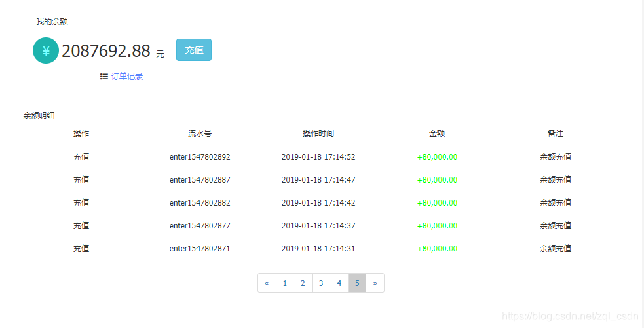The height and width of the screenshot is (328, 644).
Task: Select serial number enter1547802892
Action: 200,157
